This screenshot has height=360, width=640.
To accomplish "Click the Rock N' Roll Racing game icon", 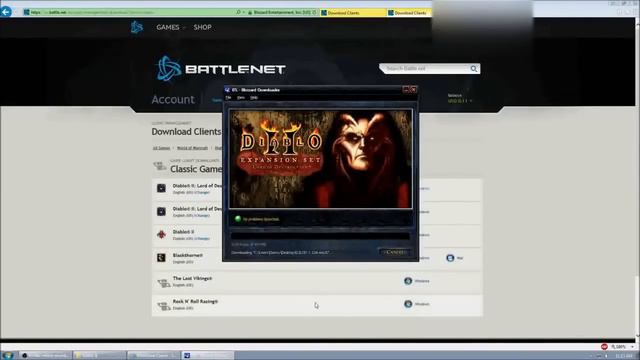I will (163, 305).
